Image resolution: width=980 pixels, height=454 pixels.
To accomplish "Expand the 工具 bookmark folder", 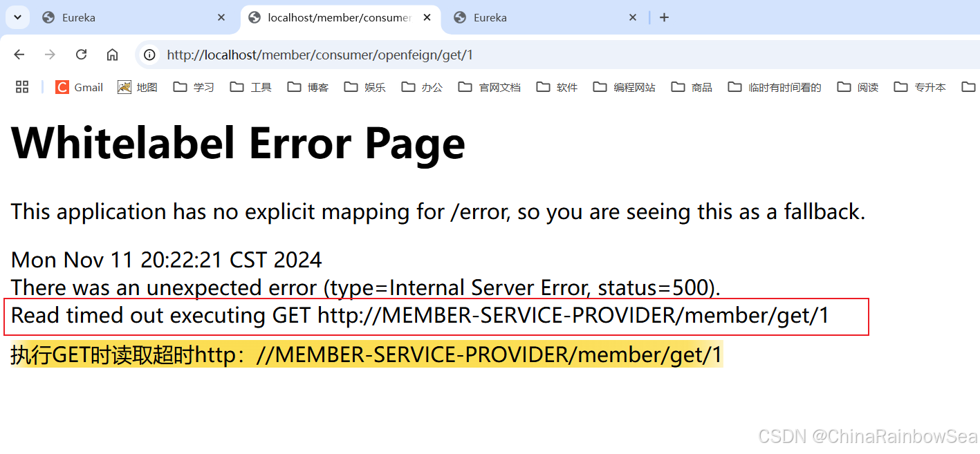I will (x=251, y=87).
